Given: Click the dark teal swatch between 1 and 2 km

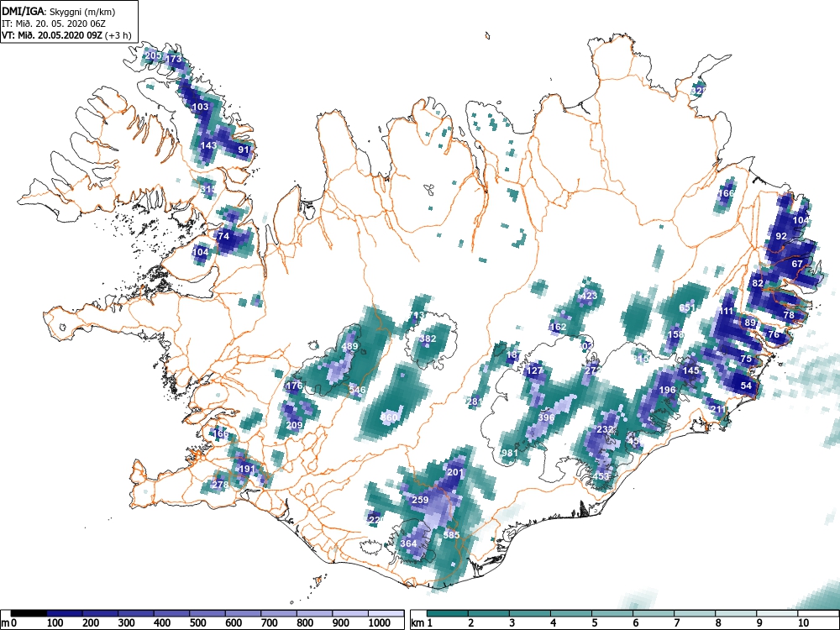Looking at the screenshot, I should [x=448, y=613].
